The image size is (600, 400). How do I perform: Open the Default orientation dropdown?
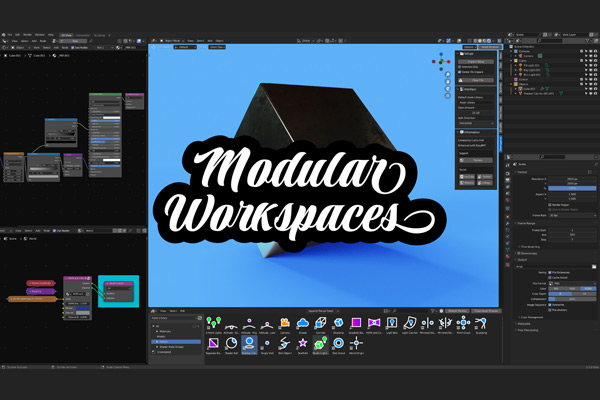click(185, 47)
